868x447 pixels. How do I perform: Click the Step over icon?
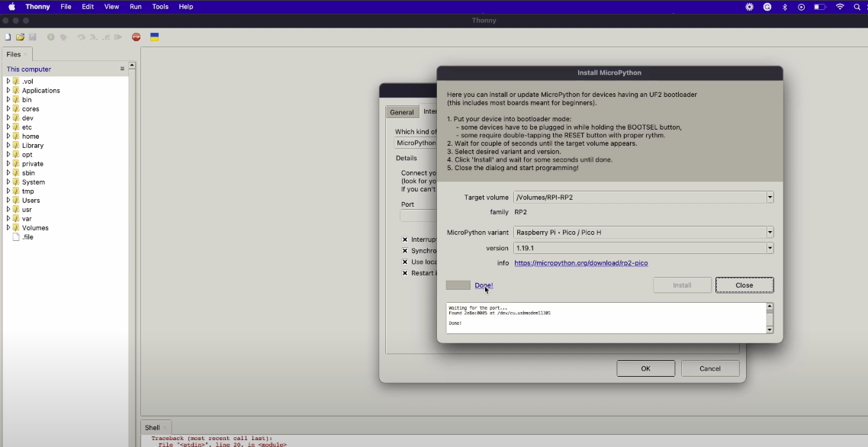pos(82,37)
